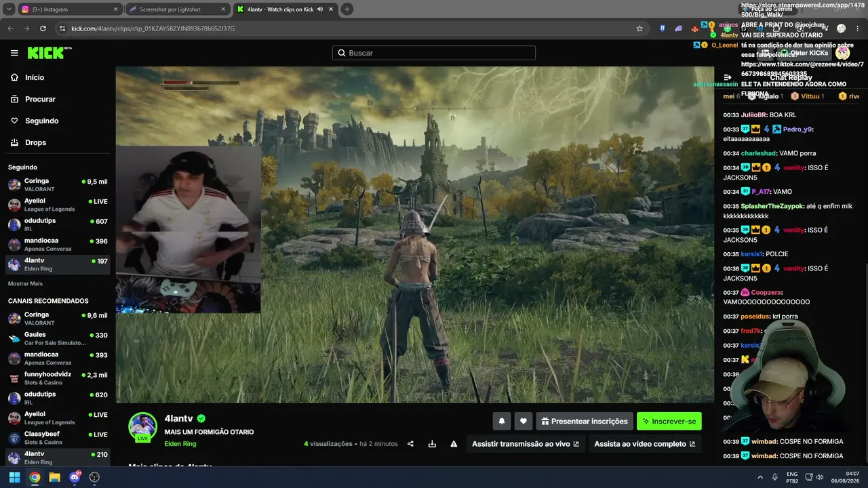Open Chrome from the taskbar
The image size is (868, 488).
[35, 477]
